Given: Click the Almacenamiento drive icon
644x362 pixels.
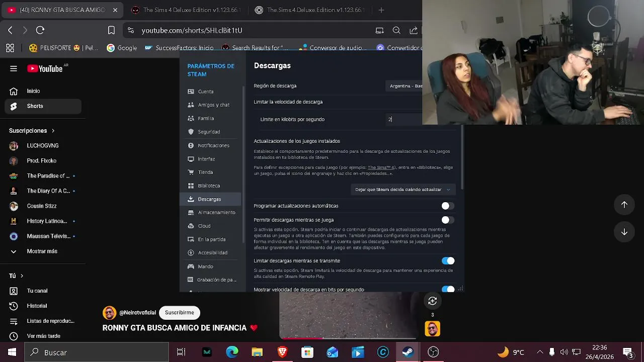Looking at the screenshot, I should [191, 212].
